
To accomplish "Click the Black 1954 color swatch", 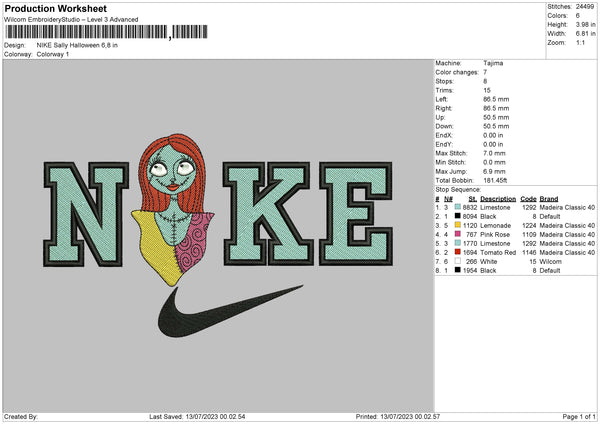I will click(x=457, y=270).
